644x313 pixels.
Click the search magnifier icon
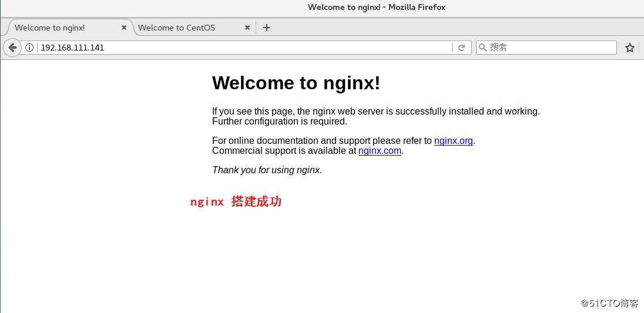(483, 48)
